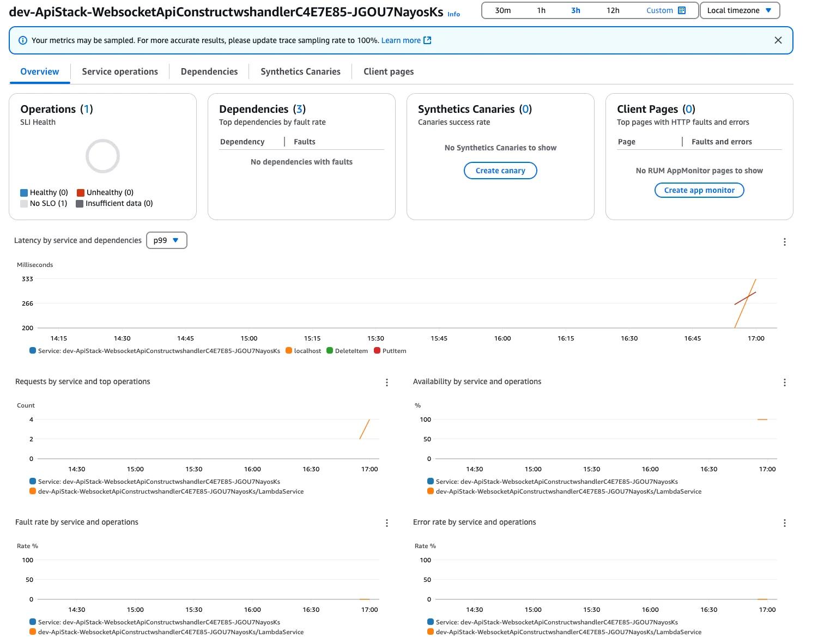Image resolution: width=830 pixels, height=644 pixels.
Task: Click the Faults and errors column header
Action: [722, 142]
